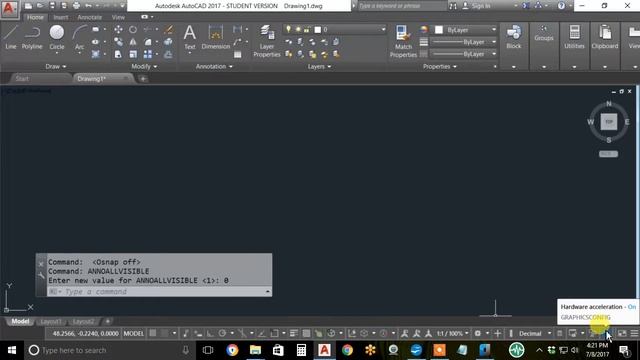Insert a Table from Annotation panel
The height and width of the screenshot is (360, 640).
(x=238, y=54)
